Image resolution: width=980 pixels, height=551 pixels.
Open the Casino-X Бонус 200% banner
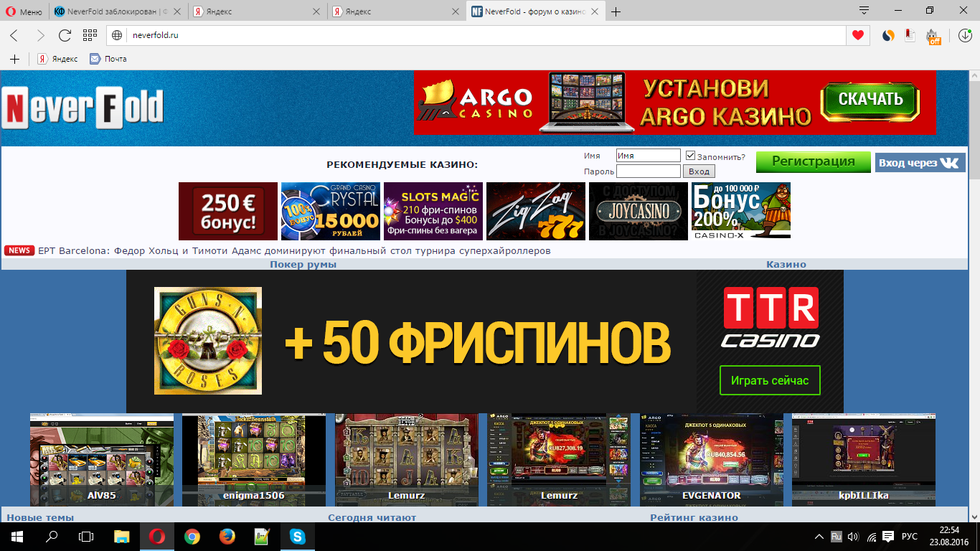pos(741,210)
